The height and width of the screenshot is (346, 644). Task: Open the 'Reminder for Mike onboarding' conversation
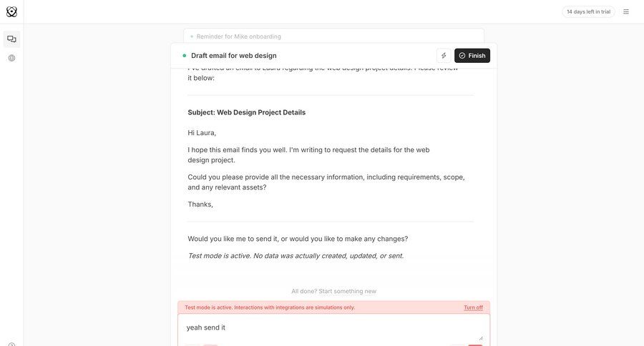click(x=239, y=36)
